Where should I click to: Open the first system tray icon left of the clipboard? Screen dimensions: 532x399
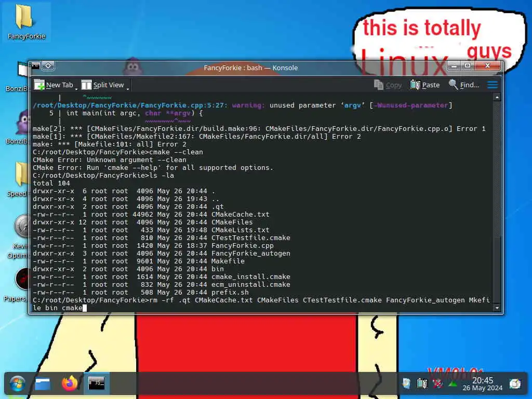406,384
